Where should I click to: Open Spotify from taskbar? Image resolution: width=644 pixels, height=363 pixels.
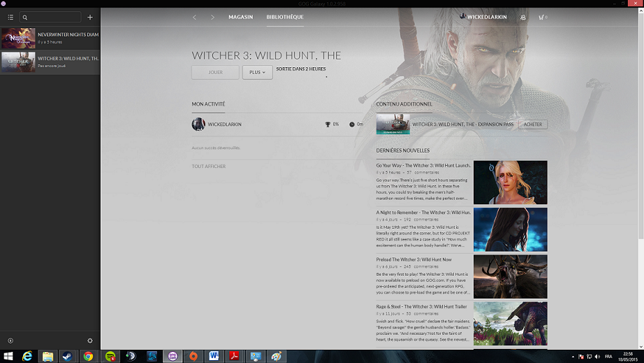coord(110,356)
